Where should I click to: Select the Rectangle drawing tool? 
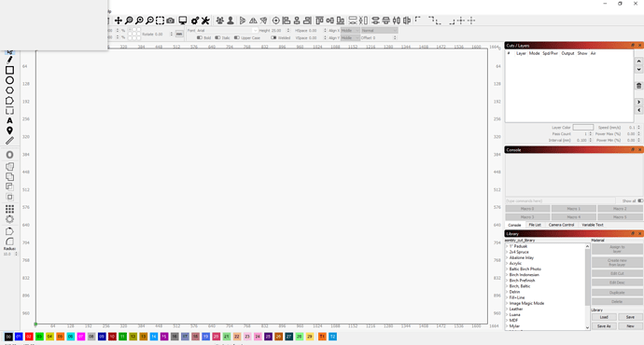pyautogui.click(x=9, y=70)
